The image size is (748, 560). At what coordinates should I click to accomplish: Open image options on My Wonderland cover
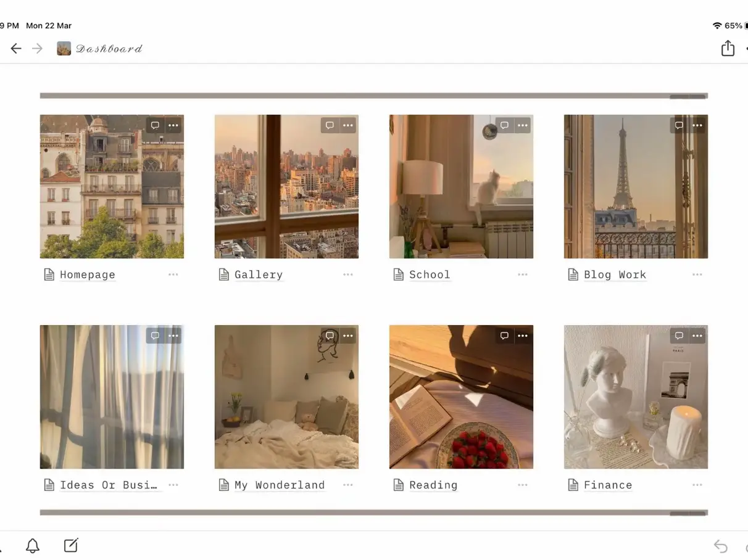348,336
